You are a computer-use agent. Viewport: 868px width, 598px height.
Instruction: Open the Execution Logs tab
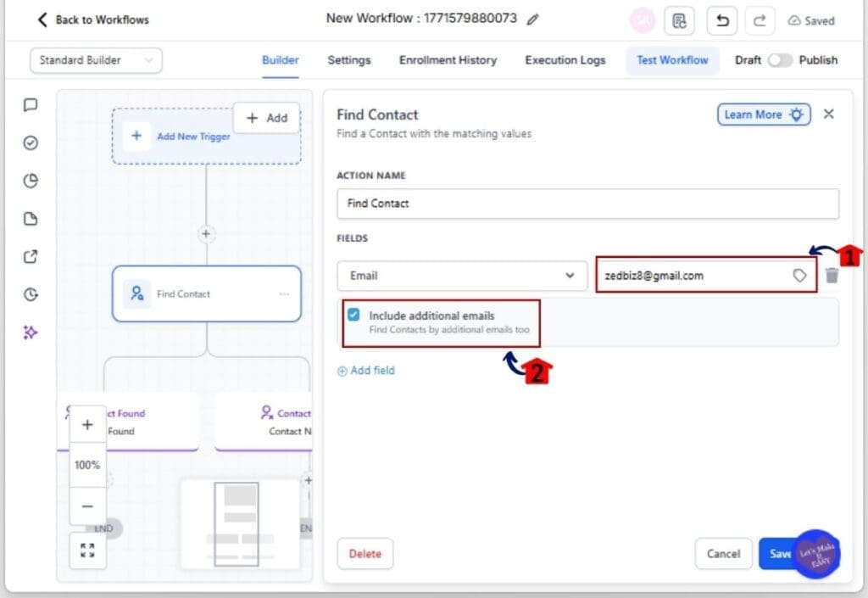[x=565, y=60]
